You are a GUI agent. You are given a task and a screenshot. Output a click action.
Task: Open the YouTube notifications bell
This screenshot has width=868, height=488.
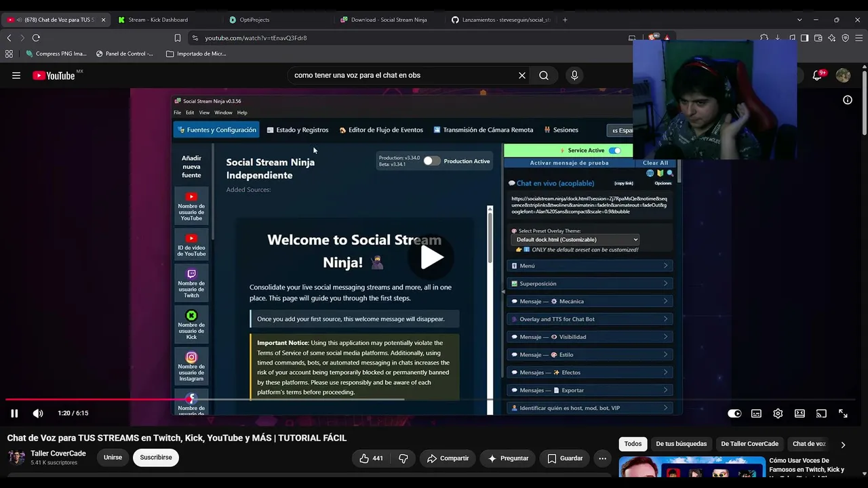pos(818,75)
